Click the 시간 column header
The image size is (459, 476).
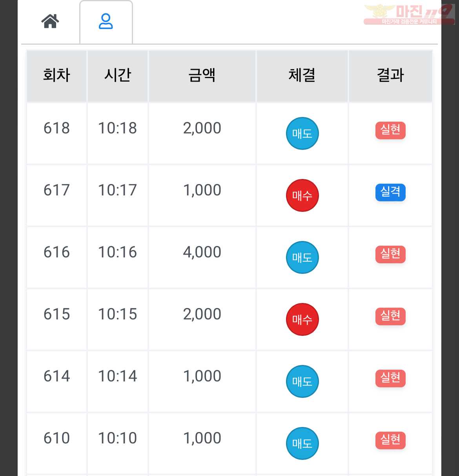click(x=118, y=75)
